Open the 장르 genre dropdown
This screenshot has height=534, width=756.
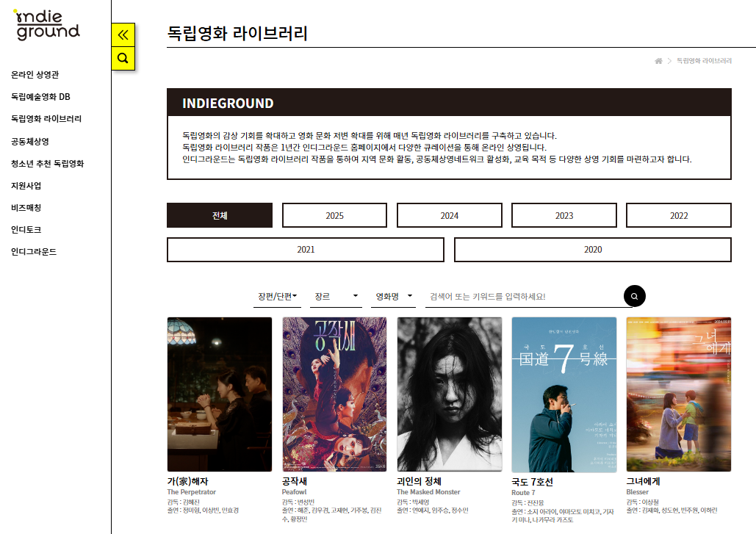[x=336, y=297]
